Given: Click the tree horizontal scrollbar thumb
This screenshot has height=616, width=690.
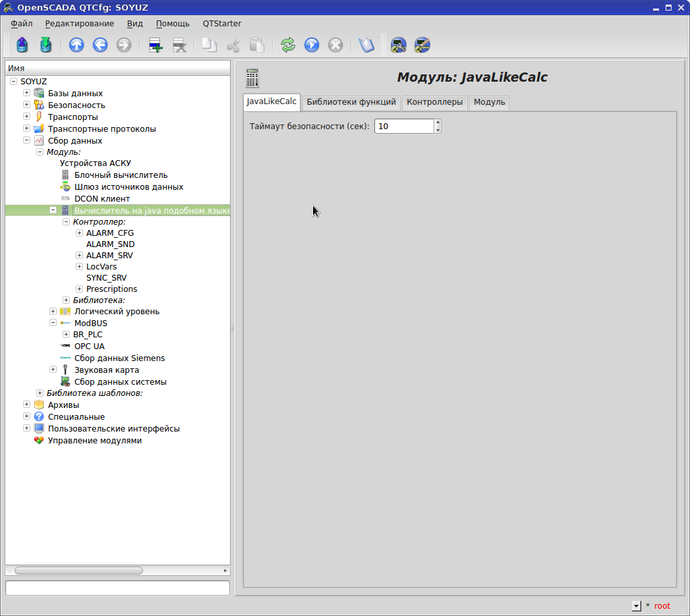Looking at the screenshot, I should (x=79, y=571).
